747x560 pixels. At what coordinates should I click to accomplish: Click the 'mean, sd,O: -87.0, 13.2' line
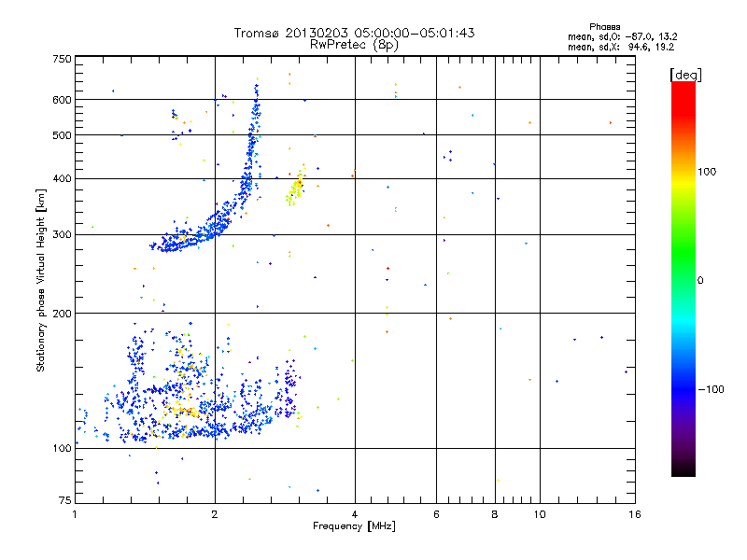pos(622,36)
